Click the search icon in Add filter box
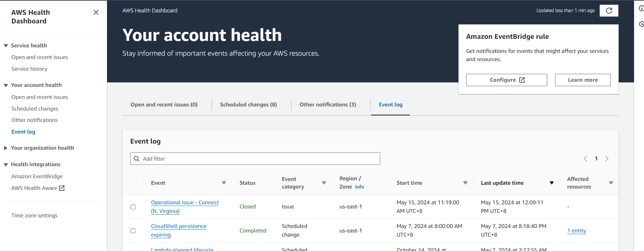Viewport: 644px width, 251px height. click(136, 159)
